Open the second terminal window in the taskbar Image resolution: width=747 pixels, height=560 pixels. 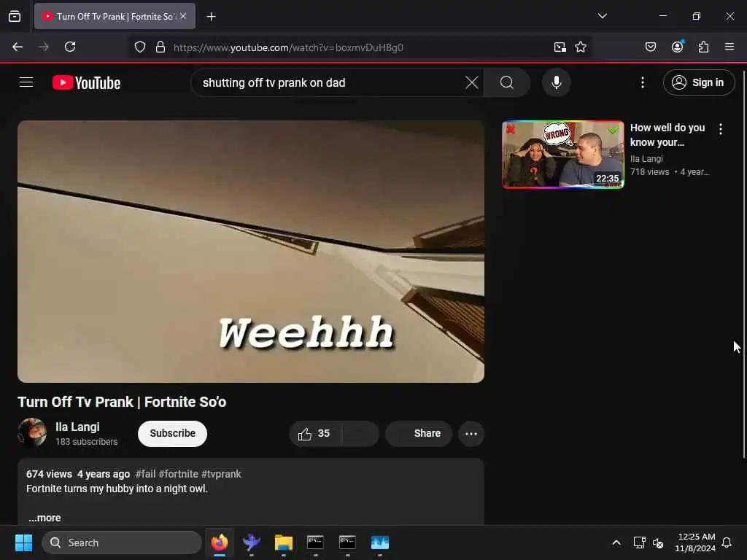(x=347, y=542)
